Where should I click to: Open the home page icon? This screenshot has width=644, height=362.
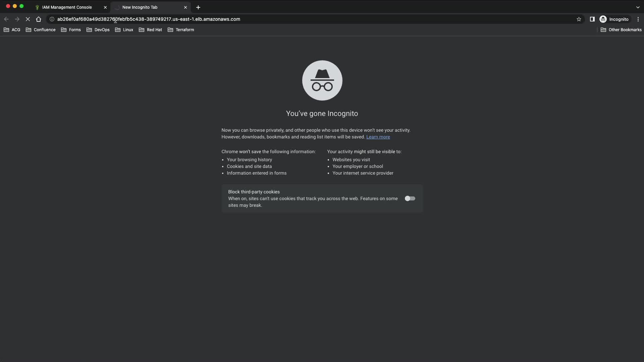point(39,19)
